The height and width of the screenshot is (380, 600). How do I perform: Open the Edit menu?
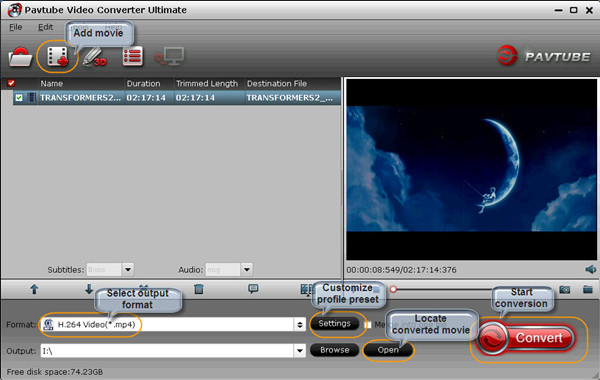(46, 27)
